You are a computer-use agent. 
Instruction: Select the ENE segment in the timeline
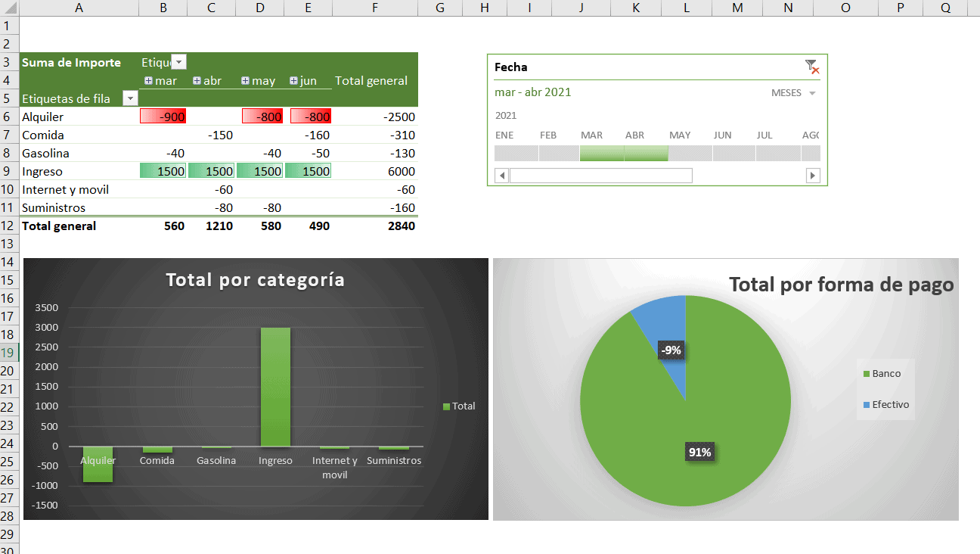(x=516, y=153)
